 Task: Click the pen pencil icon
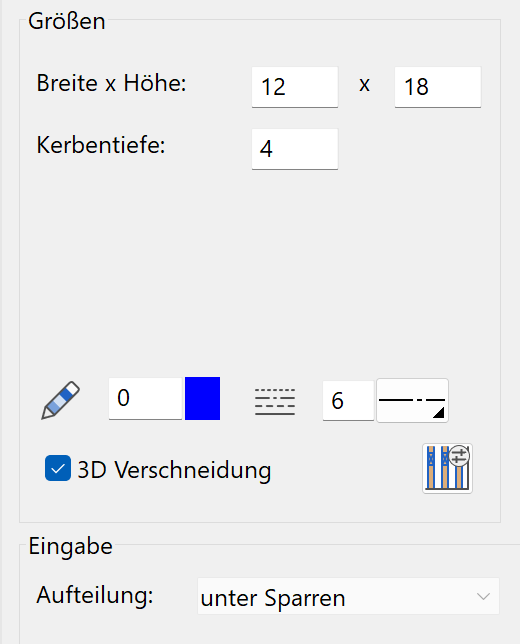(61, 400)
